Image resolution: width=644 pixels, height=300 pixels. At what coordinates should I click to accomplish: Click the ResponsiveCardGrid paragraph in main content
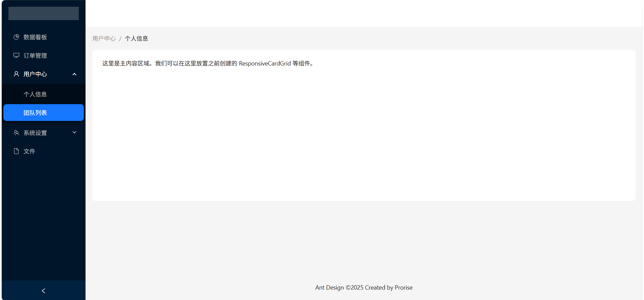point(208,63)
